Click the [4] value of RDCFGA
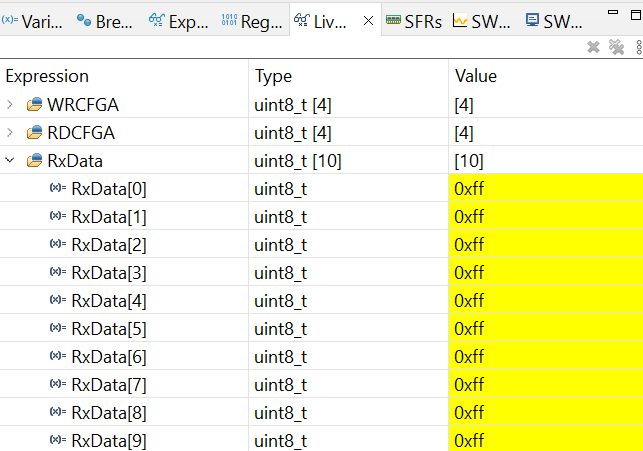Screen dimensions: 643x451 [x=464, y=133]
